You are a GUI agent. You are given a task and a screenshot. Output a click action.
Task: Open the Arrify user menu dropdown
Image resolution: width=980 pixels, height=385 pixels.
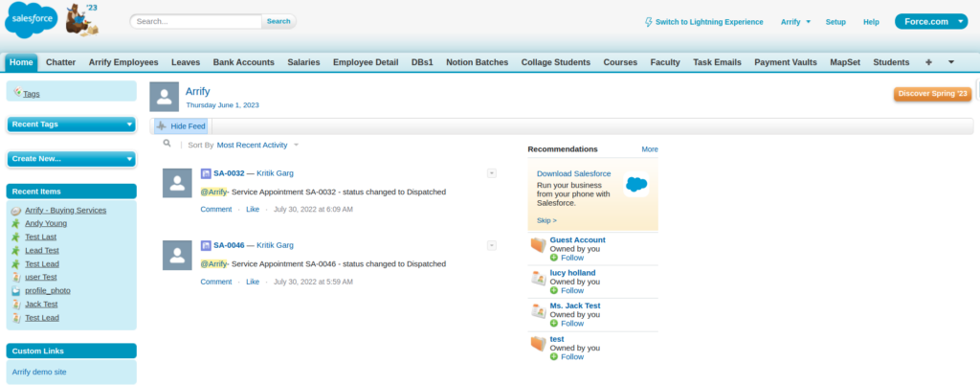795,22
